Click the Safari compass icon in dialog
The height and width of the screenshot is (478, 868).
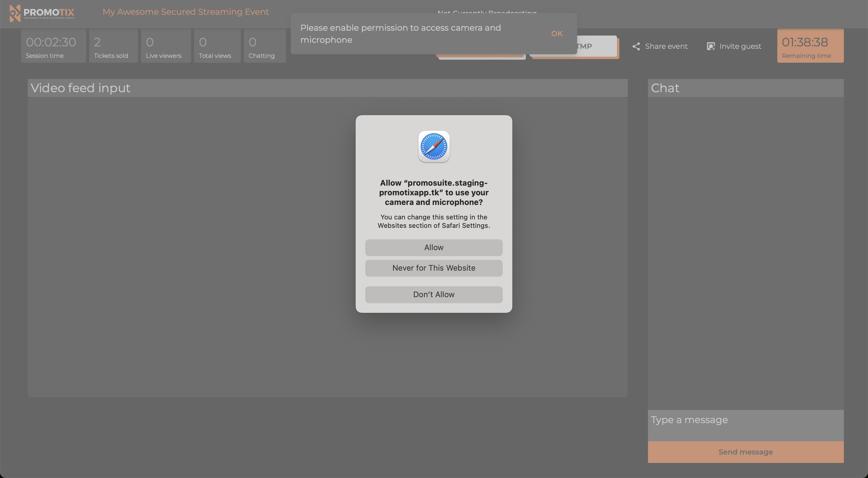coord(434,146)
